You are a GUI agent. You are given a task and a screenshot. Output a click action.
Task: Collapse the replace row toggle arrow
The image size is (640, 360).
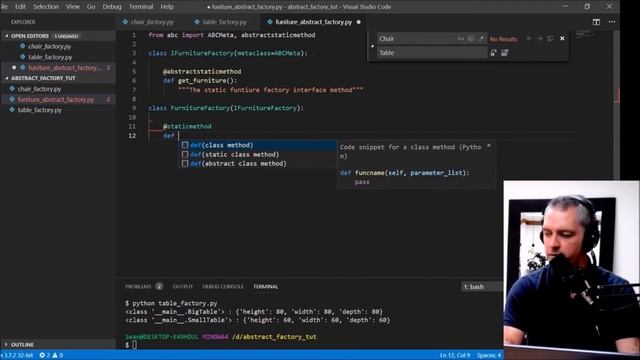pos(372,46)
